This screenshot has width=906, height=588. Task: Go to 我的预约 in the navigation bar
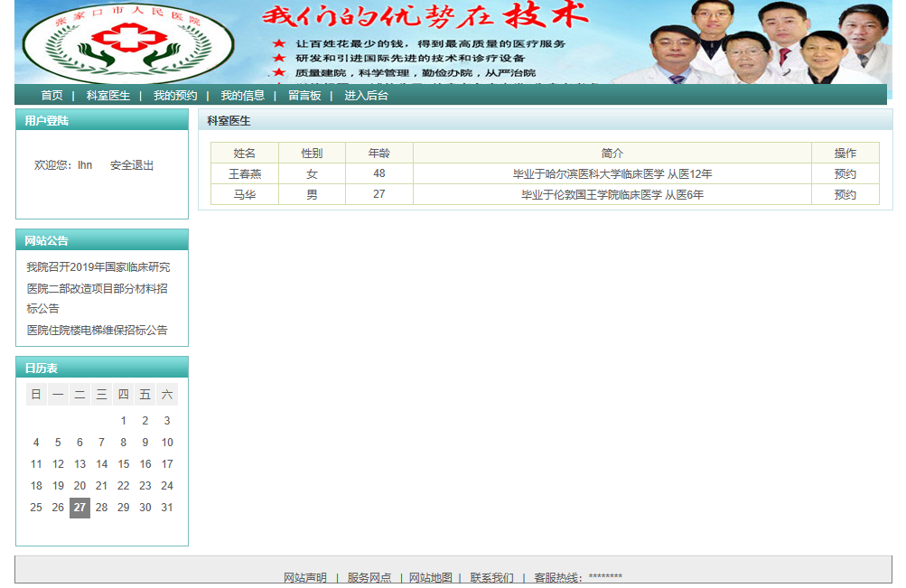175,96
